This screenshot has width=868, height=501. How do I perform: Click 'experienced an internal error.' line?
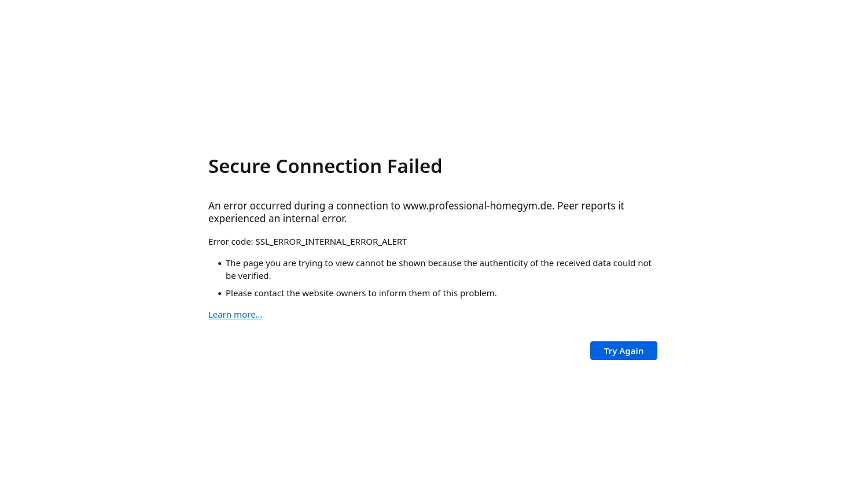[277, 219]
